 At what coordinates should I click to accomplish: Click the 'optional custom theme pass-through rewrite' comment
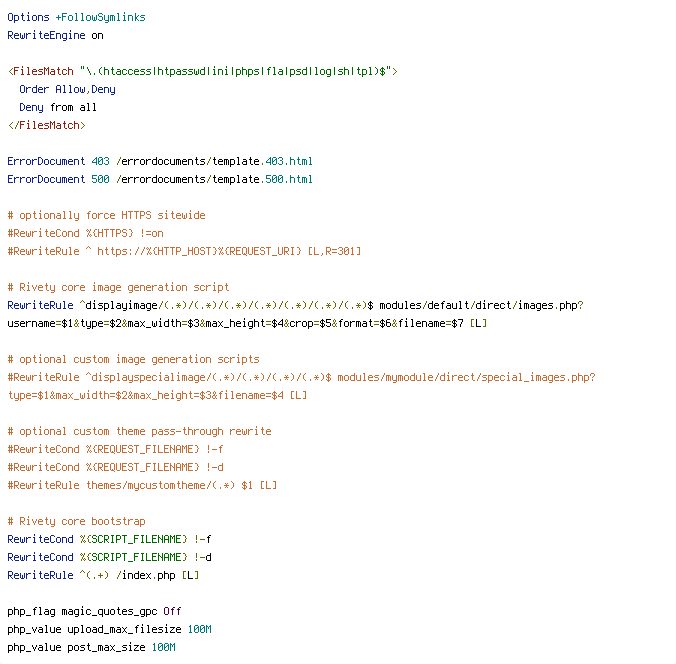(139, 431)
